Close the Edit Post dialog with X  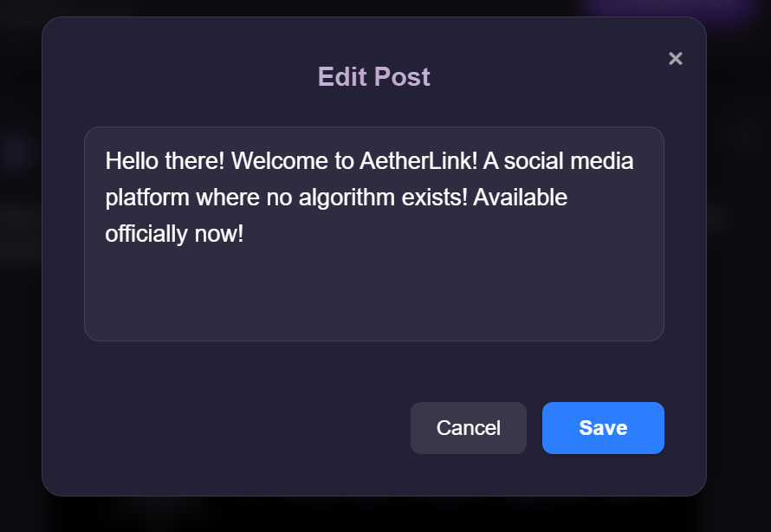676,59
